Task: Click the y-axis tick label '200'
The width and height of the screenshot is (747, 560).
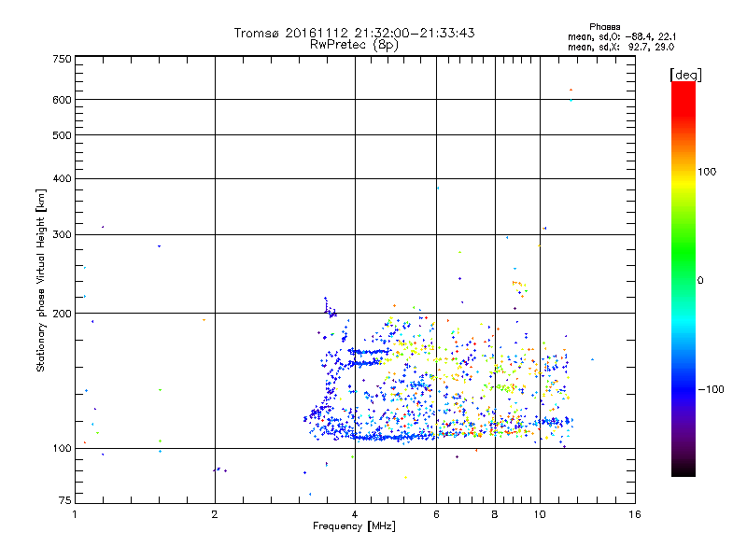Action: (62, 314)
